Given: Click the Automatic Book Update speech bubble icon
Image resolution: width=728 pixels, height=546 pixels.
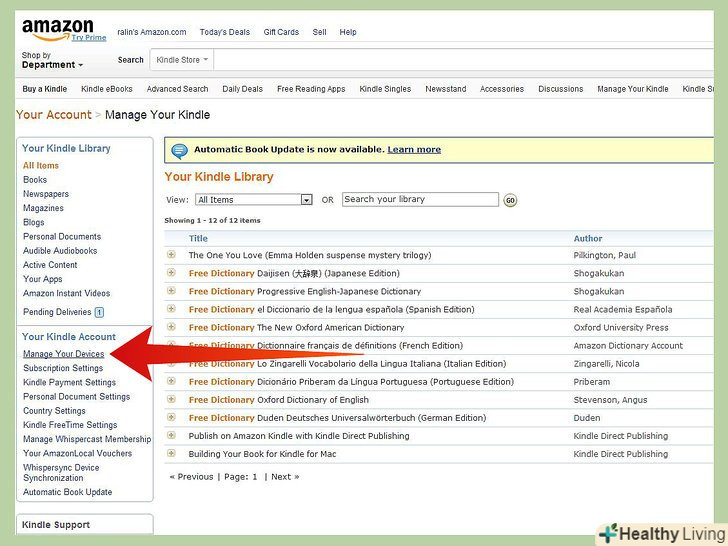Looking at the screenshot, I should pyautogui.click(x=179, y=150).
